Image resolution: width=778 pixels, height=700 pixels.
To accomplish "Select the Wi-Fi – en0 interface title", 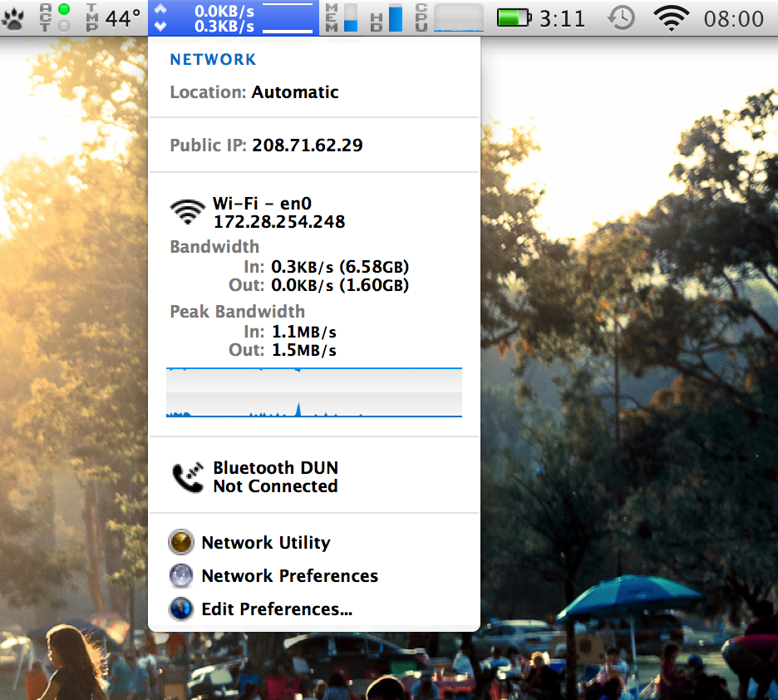I will (x=262, y=204).
